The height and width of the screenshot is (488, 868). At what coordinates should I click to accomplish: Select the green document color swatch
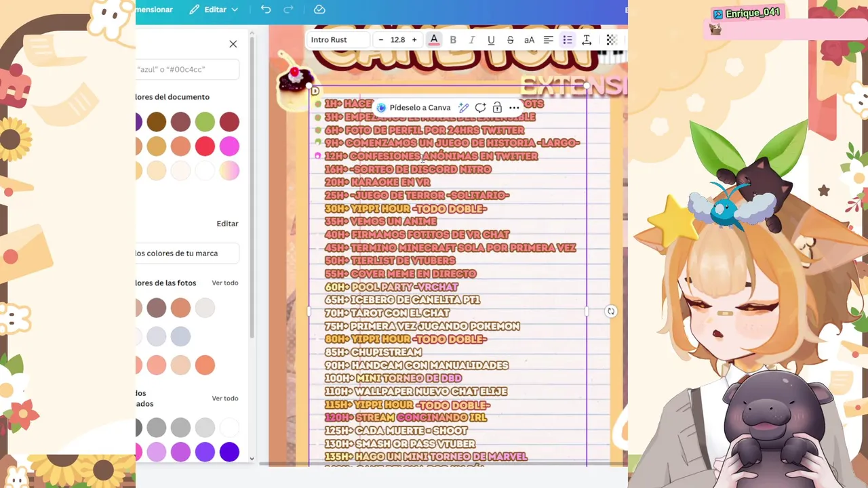point(205,122)
